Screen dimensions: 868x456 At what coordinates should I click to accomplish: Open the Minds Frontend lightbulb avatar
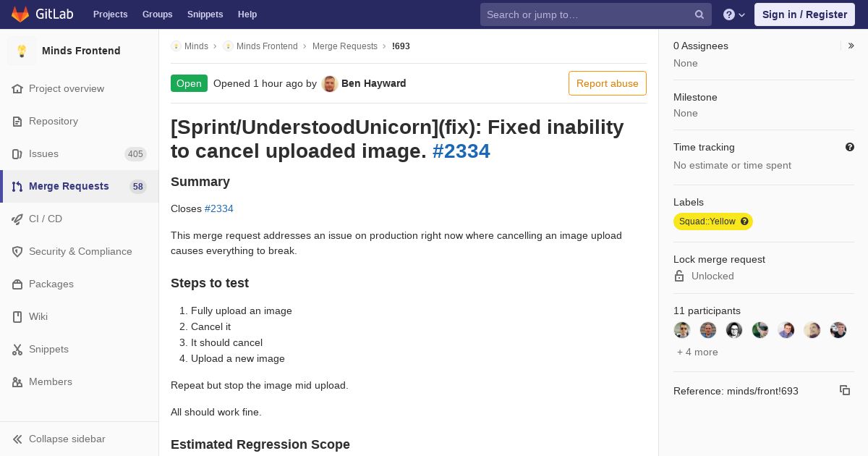click(22, 51)
